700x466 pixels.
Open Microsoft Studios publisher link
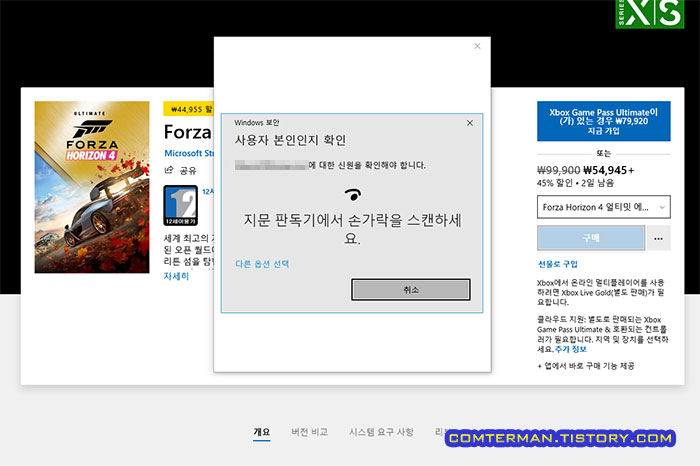189,153
